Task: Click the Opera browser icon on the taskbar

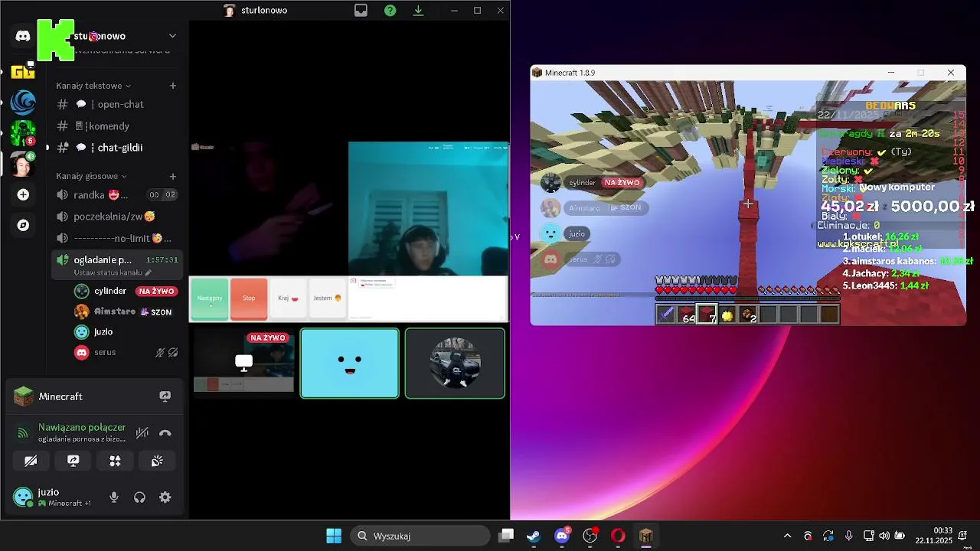Action: (618, 536)
